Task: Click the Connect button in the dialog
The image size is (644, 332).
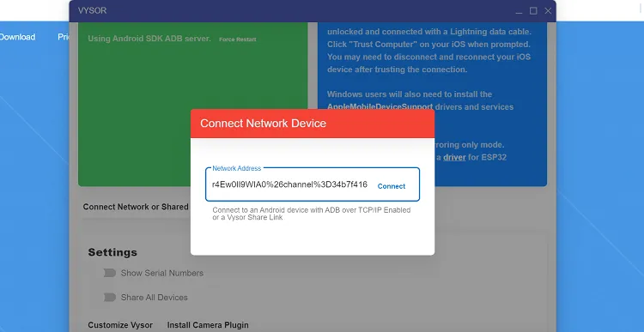Action: tap(391, 186)
